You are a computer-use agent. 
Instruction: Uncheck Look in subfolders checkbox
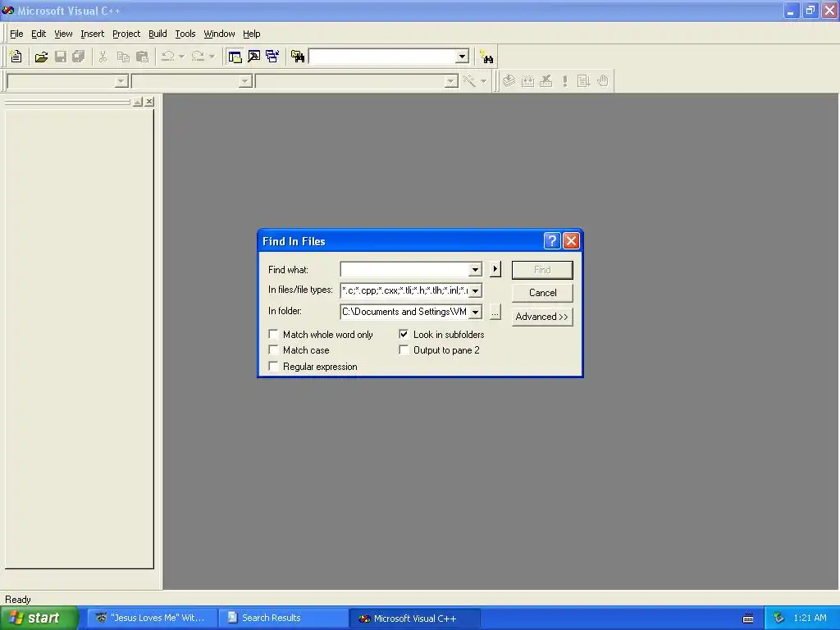click(x=404, y=335)
